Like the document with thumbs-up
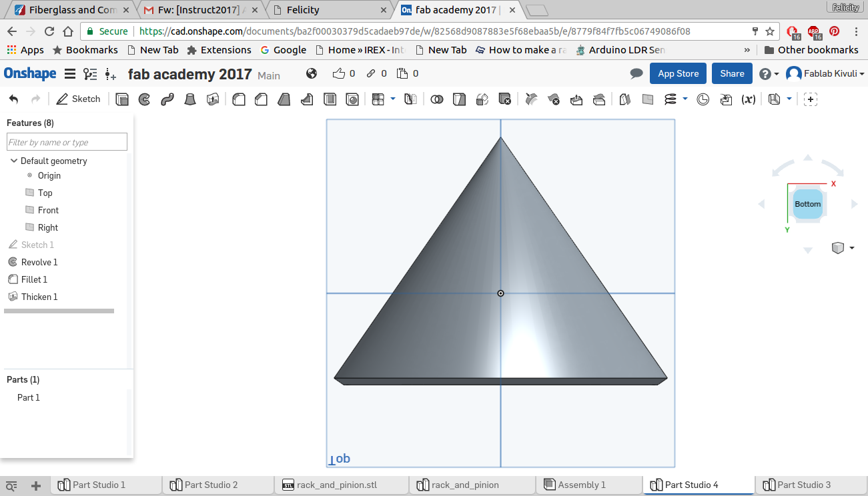 [x=339, y=73]
